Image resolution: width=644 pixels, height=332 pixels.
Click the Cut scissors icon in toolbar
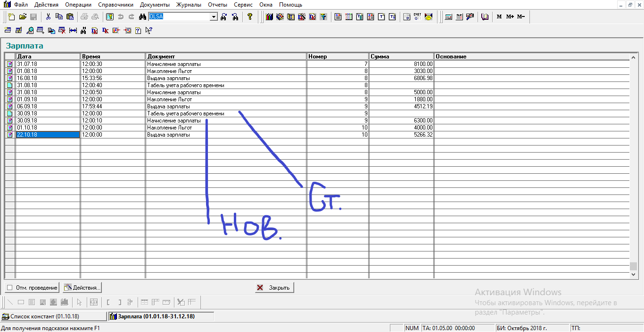click(48, 17)
